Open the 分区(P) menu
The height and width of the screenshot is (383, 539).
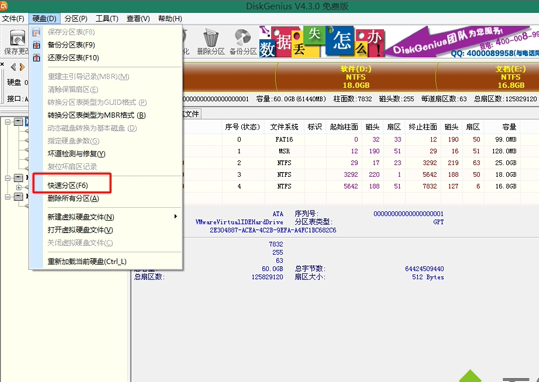point(76,19)
